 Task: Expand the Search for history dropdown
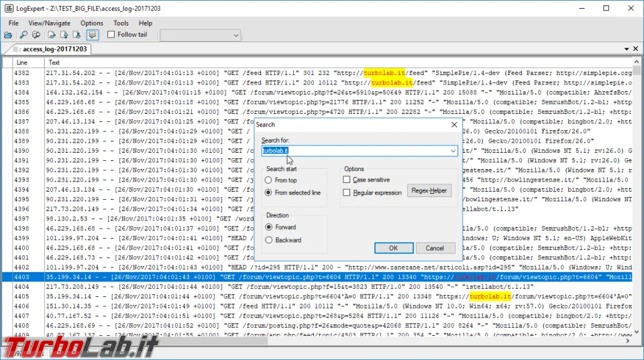453,151
